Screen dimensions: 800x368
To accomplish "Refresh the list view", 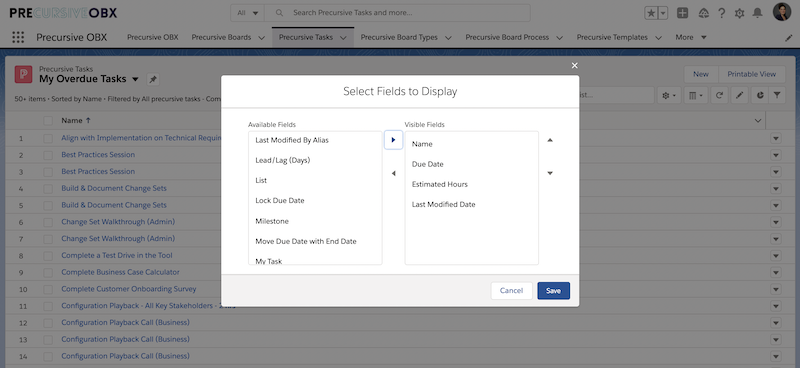I will (x=719, y=95).
